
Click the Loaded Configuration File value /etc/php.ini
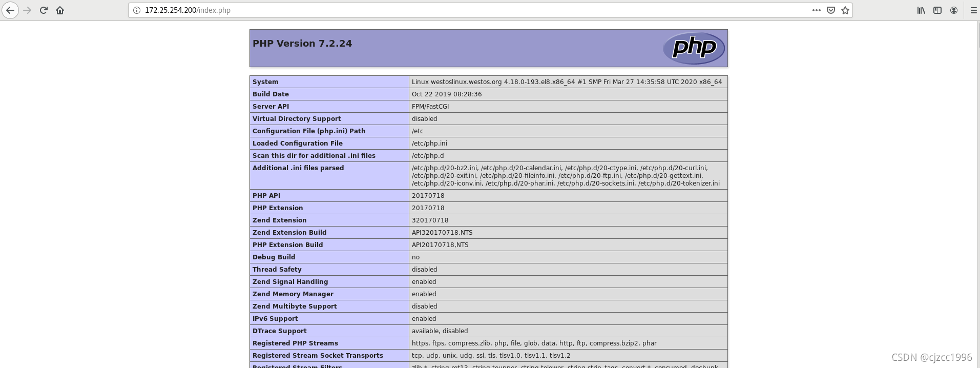coord(429,144)
